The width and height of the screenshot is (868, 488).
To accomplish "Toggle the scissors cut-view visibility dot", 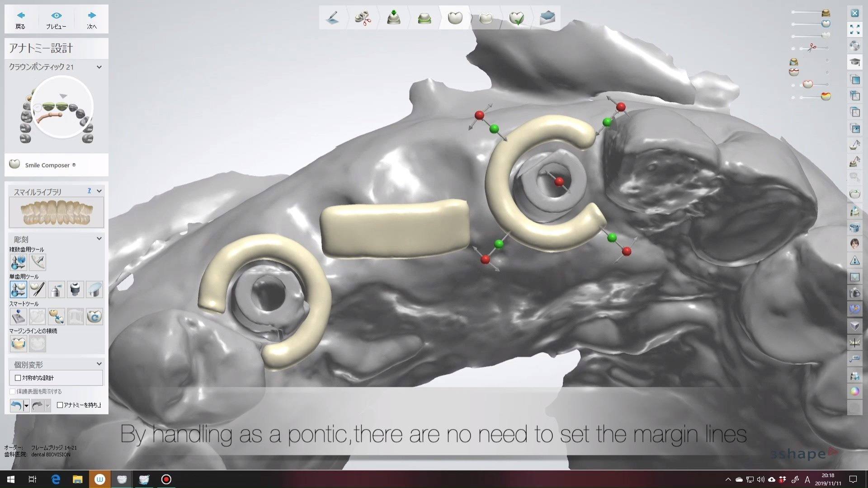I will pyautogui.click(x=793, y=48).
